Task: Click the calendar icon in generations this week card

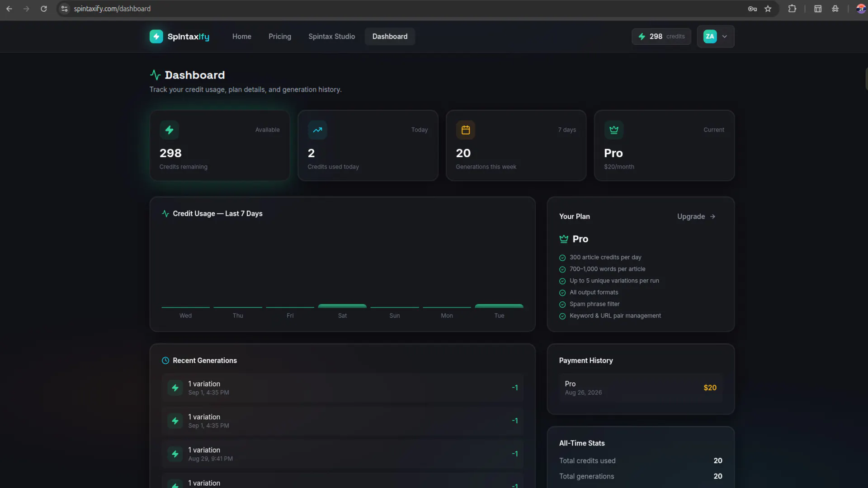Action: pos(466,130)
